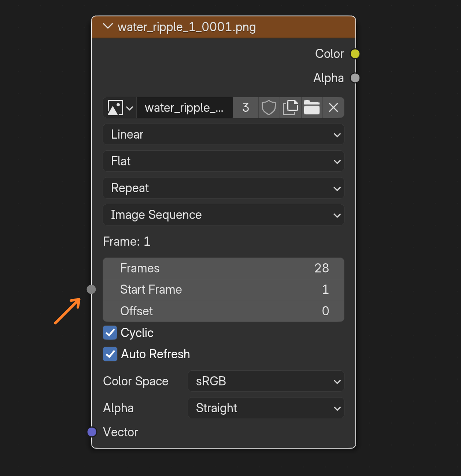
Task: Open the Flat projection dropdown
Action: click(x=224, y=161)
